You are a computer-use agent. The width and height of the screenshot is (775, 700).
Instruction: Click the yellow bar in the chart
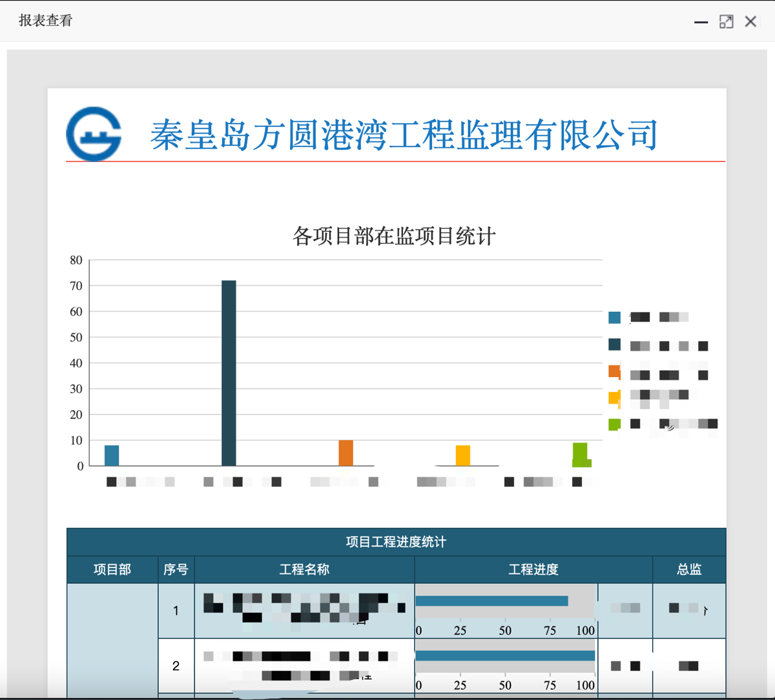[x=462, y=455]
